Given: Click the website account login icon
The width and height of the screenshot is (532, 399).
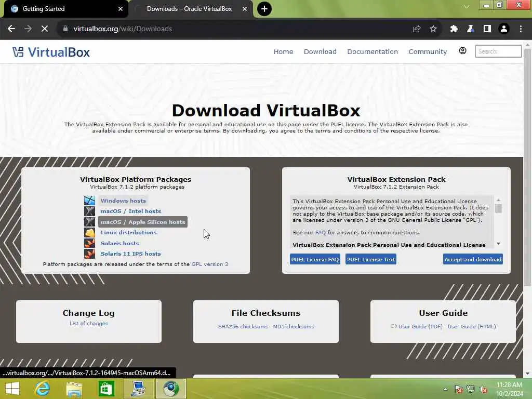Looking at the screenshot, I should [x=462, y=51].
